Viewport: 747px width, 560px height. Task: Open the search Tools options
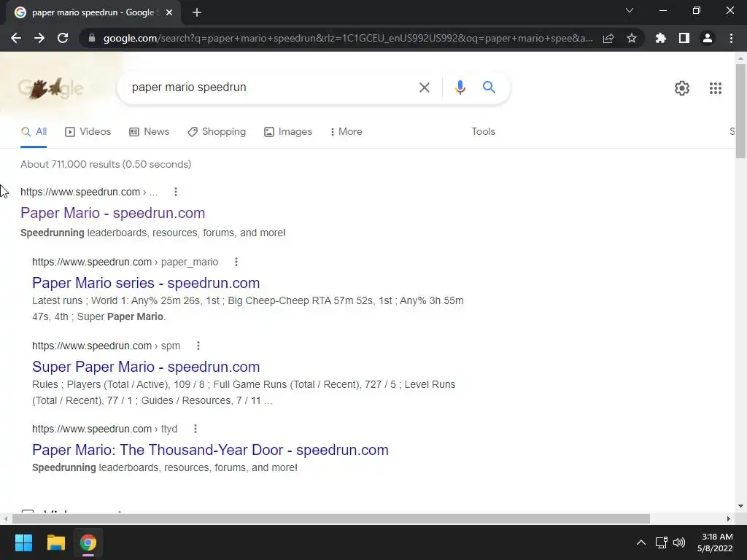[x=483, y=132]
